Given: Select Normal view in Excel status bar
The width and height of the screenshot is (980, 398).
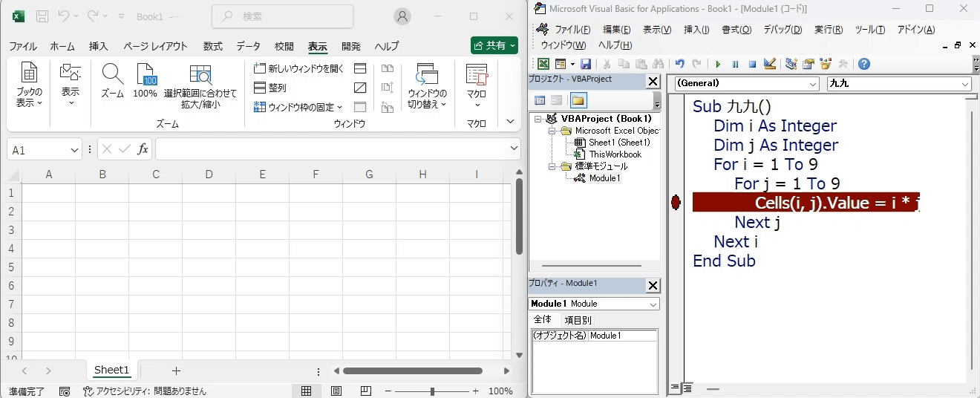Looking at the screenshot, I should 306,391.
